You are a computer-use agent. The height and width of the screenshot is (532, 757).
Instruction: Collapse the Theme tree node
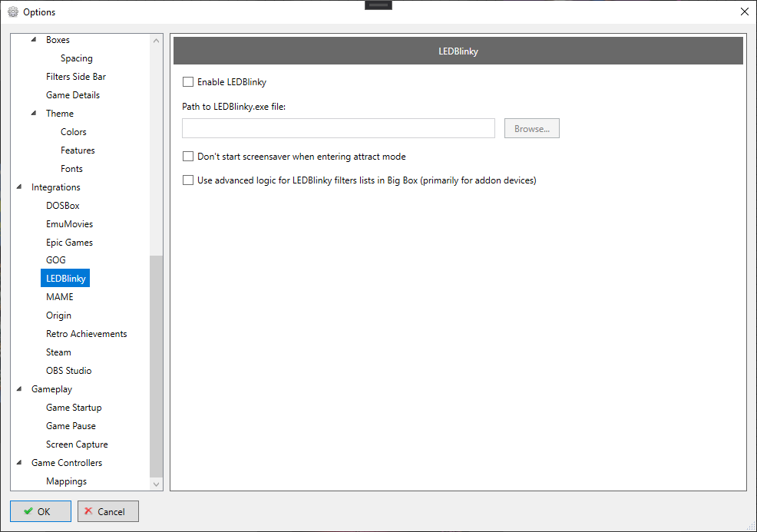click(33, 114)
